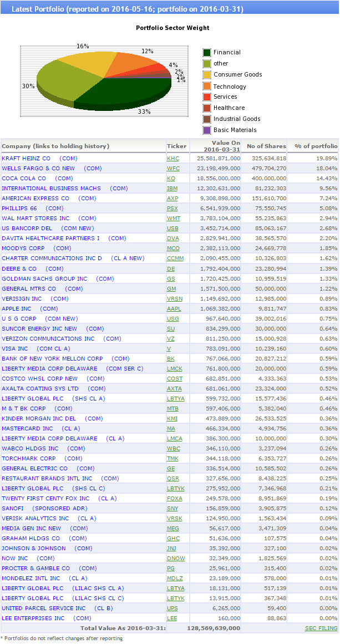340x644 pixels.
Task: Click the '% of portfolio' column header
Action: click(x=316, y=146)
